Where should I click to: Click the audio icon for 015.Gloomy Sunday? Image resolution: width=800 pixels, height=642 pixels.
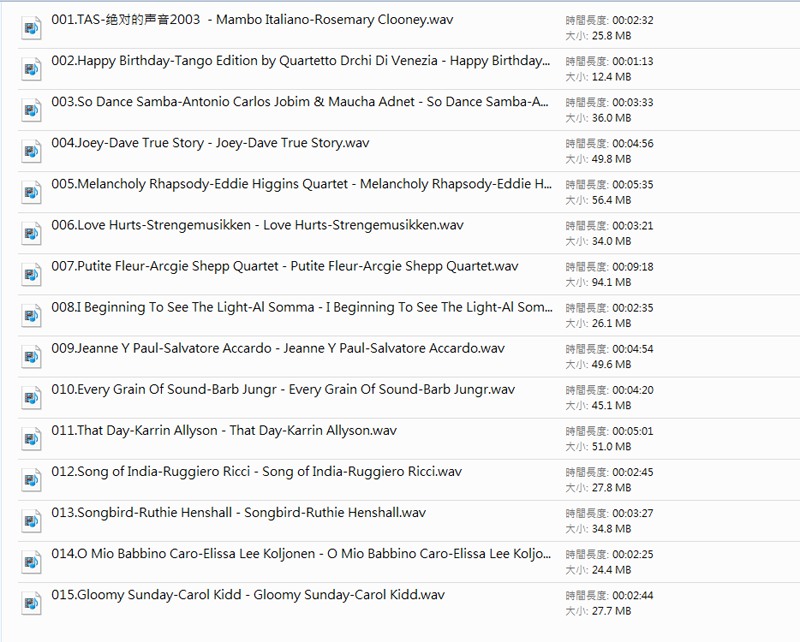[31, 603]
